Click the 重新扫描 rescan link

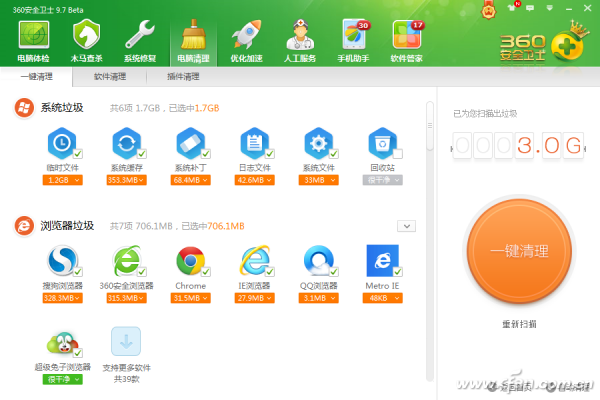coord(519,324)
